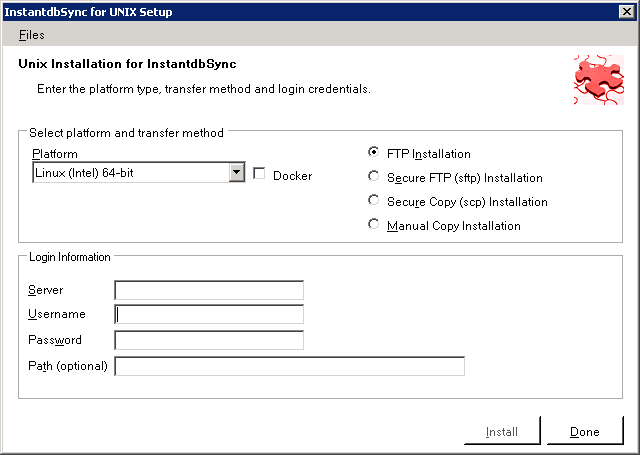Click the Done button
Viewport: 640px width, 455px height.
click(585, 431)
